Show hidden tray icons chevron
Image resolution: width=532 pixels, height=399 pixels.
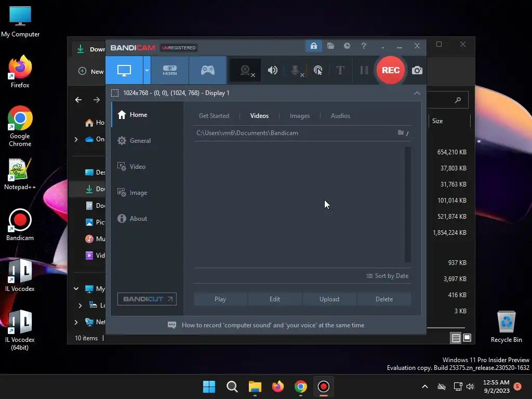(425, 387)
